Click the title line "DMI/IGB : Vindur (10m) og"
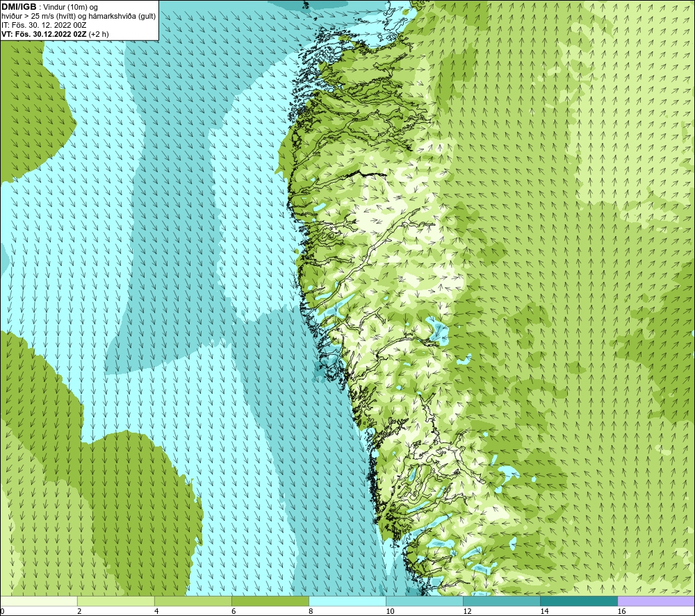 coord(49,7)
